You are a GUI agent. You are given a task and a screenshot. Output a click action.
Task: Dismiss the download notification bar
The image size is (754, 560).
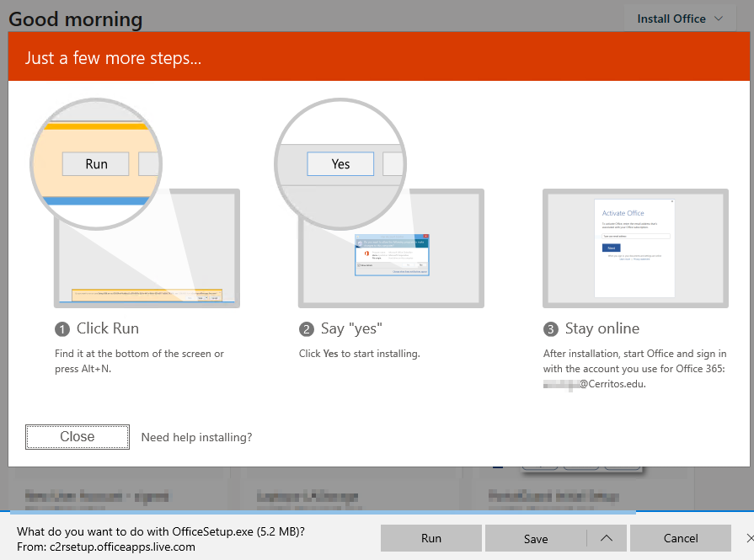(750, 538)
